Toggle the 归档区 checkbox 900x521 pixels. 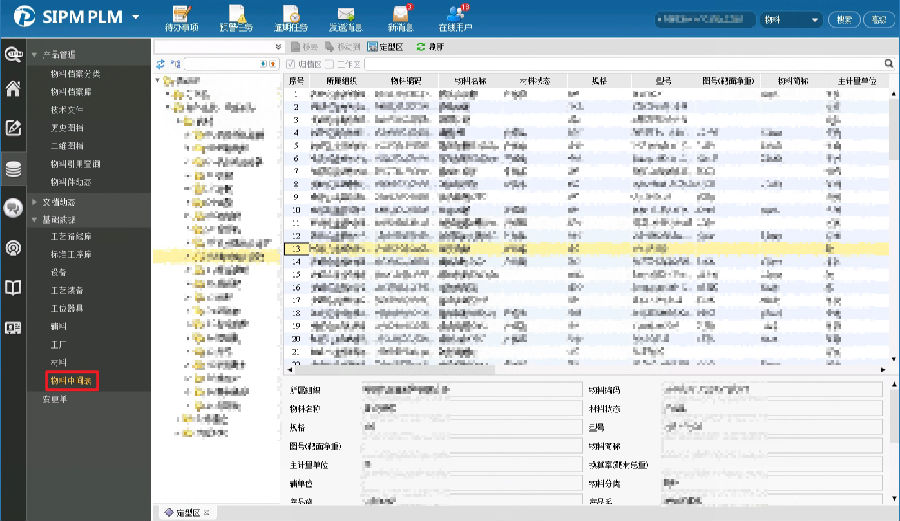[x=291, y=64]
